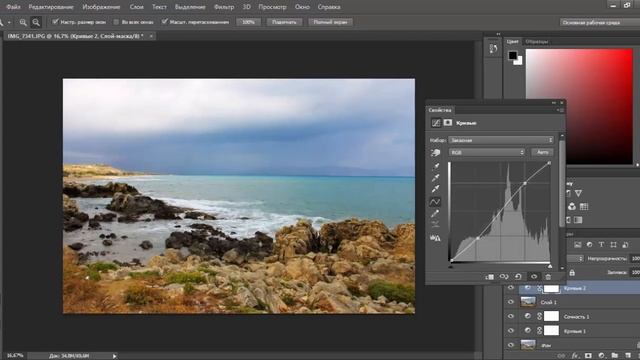Open the Properties panel flyout menu

click(x=560, y=110)
